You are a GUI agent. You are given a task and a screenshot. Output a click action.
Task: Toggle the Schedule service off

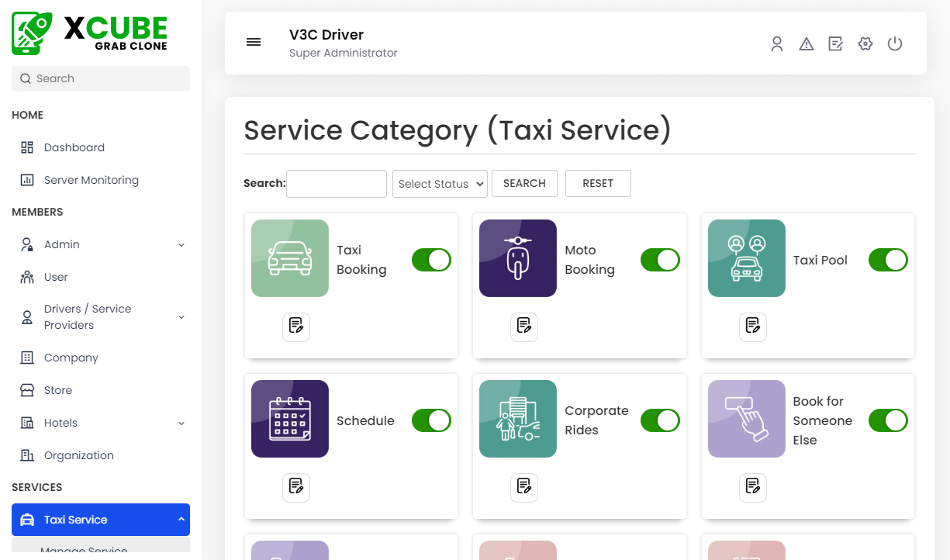(431, 420)
